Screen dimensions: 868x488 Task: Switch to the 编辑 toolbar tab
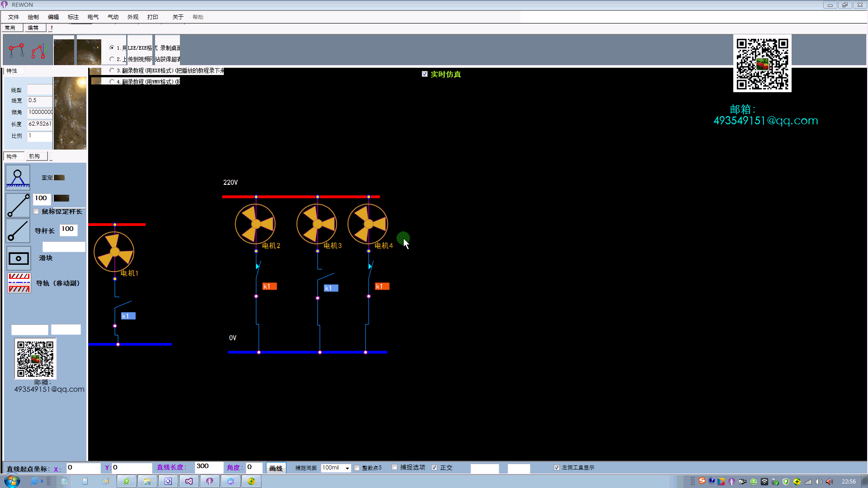pyautogui.click(x=35, y=28)
